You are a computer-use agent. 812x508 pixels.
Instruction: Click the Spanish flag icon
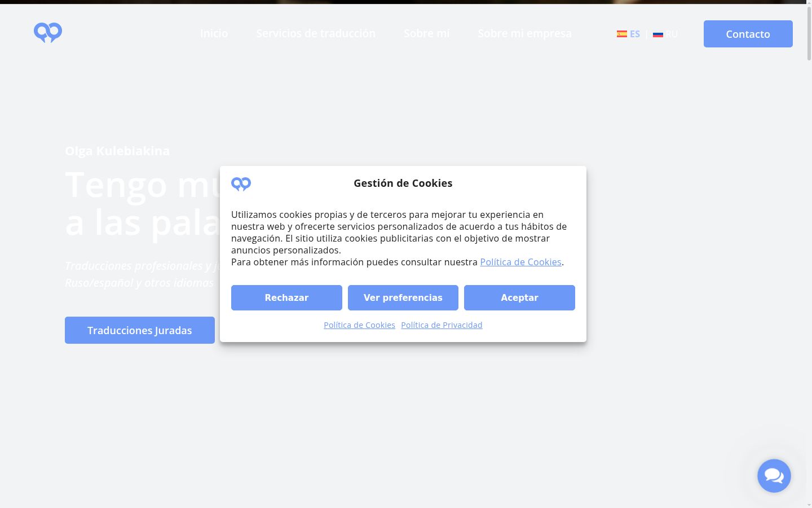pos(622,34)
